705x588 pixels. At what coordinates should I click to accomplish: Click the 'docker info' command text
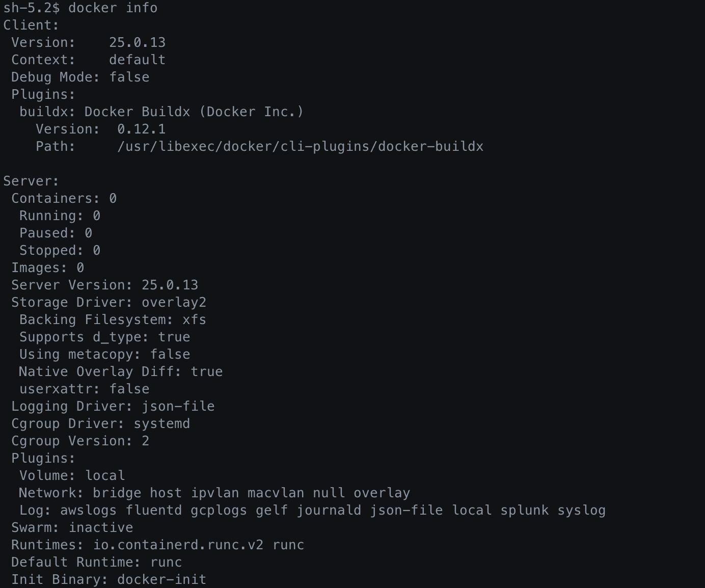[x=113, y=8]
